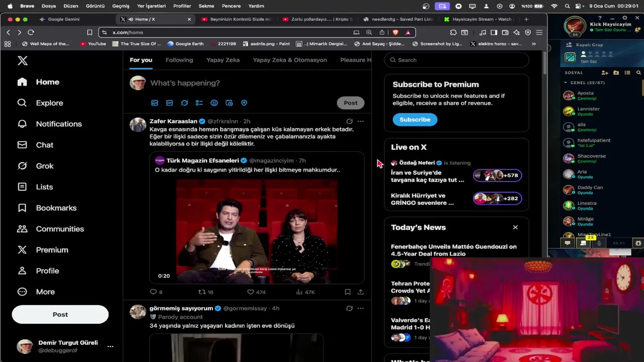The width and height of the screenshot is (644, 362).
Task: Add media image to new post
Action: pyautogui.click(x=154, y=103)
